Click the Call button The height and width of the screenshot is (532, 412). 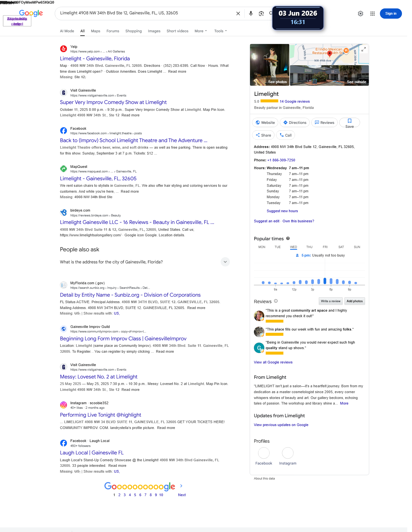coord(286,135)
